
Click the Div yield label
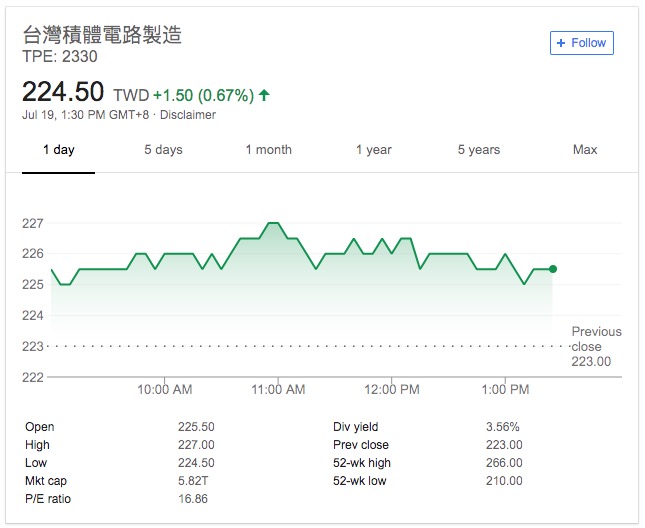(x=355, y=427)
